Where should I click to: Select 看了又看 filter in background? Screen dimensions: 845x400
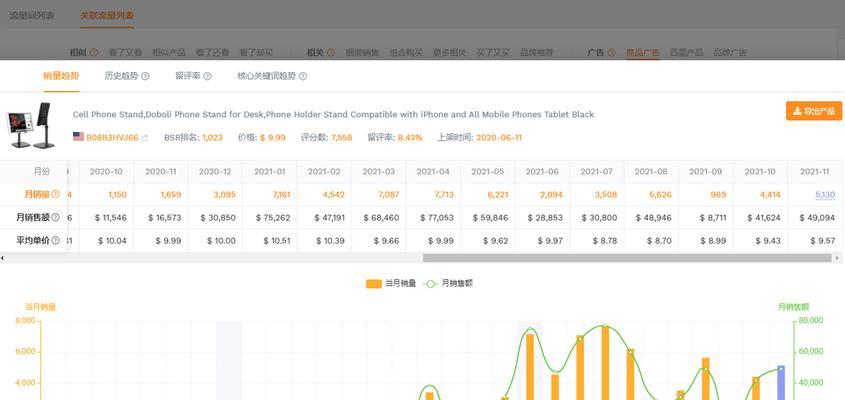pos(125,52)
